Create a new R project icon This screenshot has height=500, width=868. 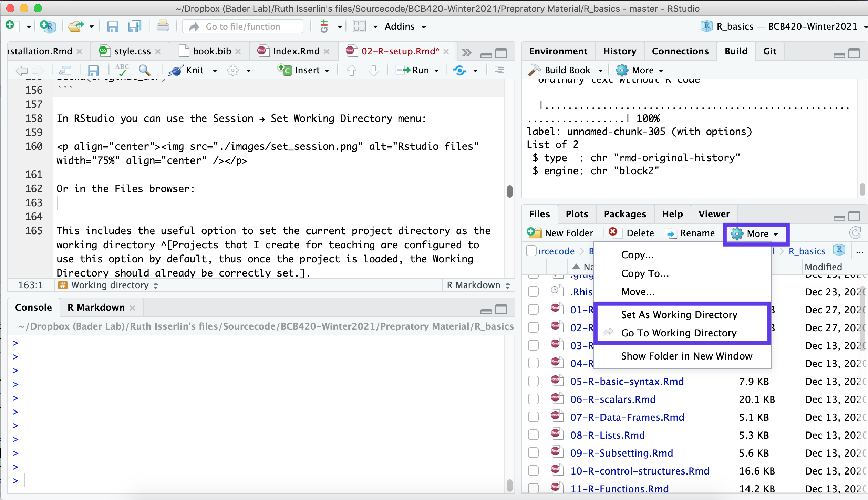48,26
